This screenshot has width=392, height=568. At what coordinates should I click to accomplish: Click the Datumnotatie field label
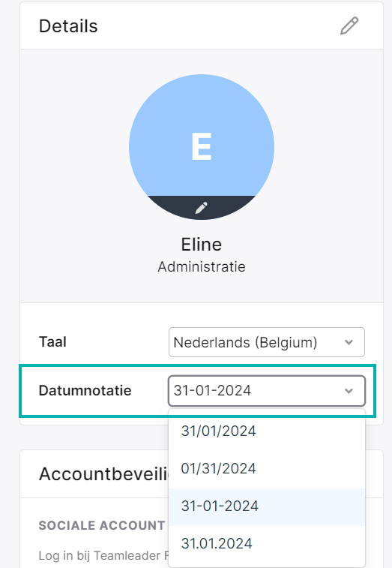85,390
